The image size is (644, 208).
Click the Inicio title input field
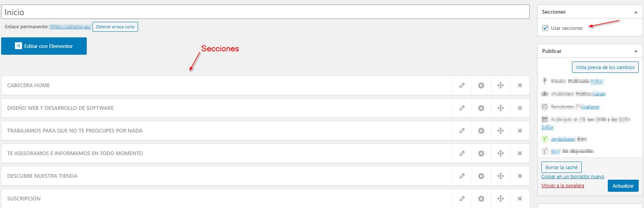tap(264, 12)
